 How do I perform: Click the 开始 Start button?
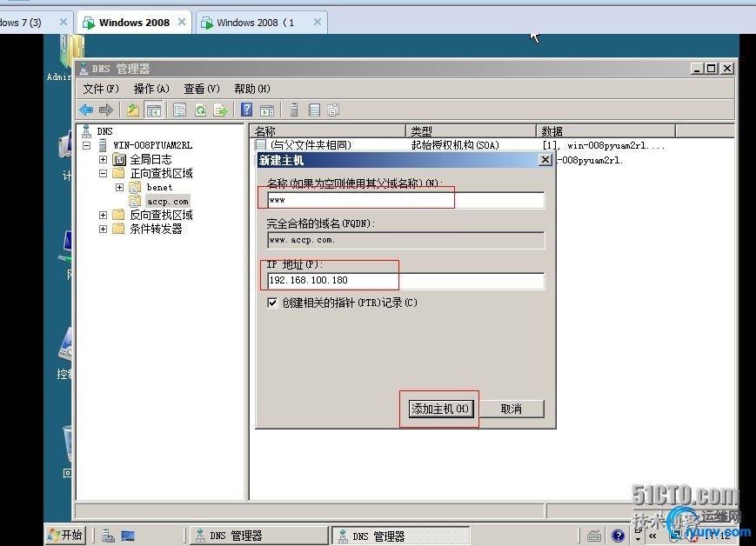tap(66, 535)
